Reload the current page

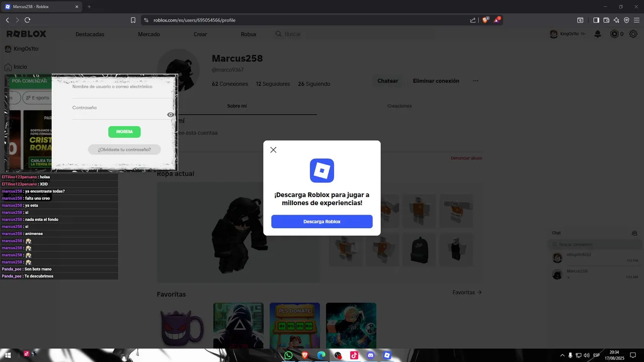click(28, 20)
